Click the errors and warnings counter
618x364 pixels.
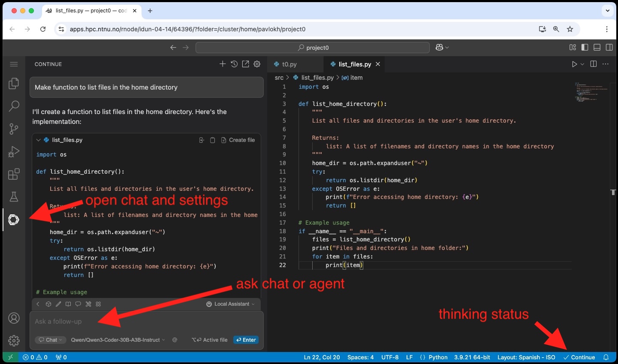tap(35, 357)
